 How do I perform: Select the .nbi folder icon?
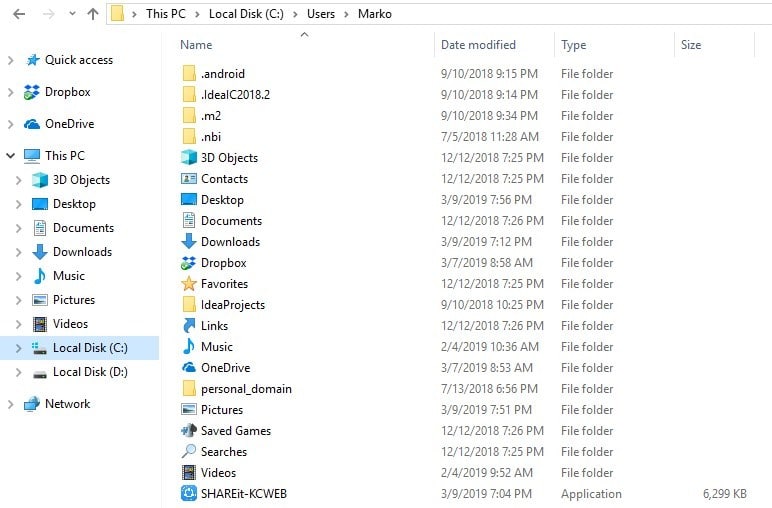pyautogui.click(x=189, y=137)
